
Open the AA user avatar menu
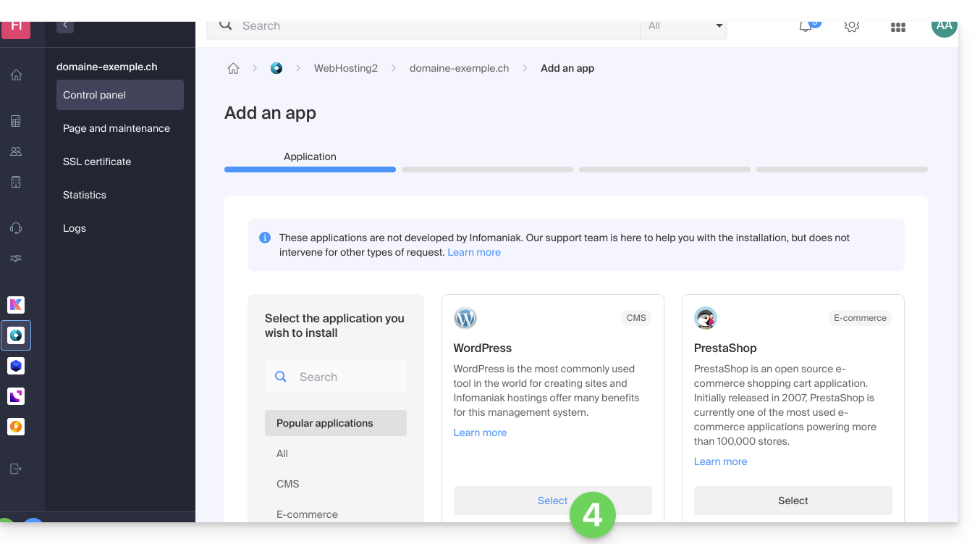pyautogui.click(x=944, y=26)
